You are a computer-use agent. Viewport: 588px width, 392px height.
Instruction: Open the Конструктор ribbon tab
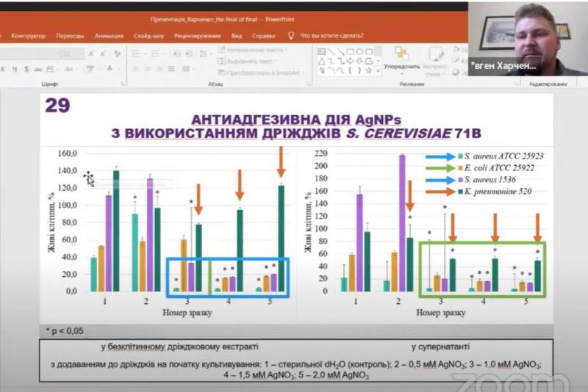(x=29, y=36)
